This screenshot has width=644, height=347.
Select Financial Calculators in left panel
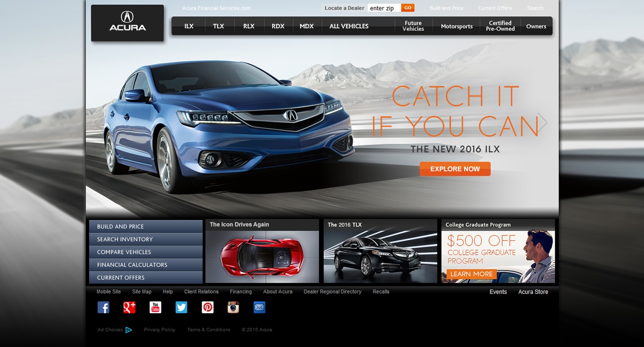(x=146, y=265)
